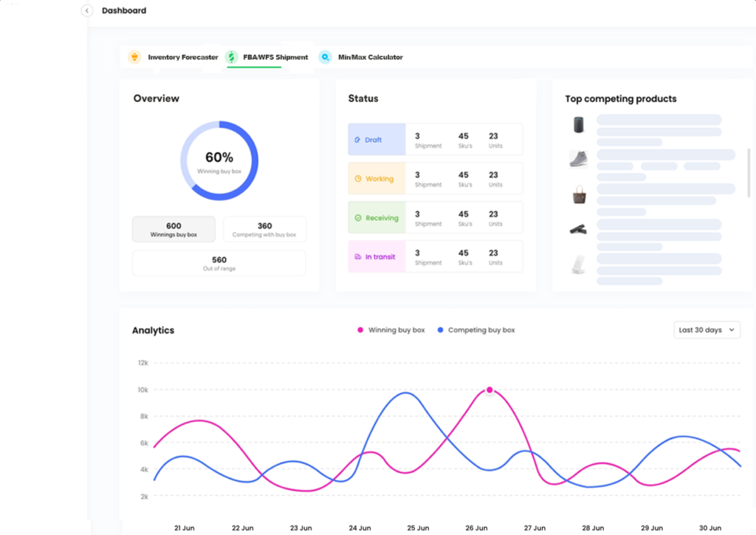Click the pencil icon on the Draft status
756x535 pixels.
click(359, 139)
